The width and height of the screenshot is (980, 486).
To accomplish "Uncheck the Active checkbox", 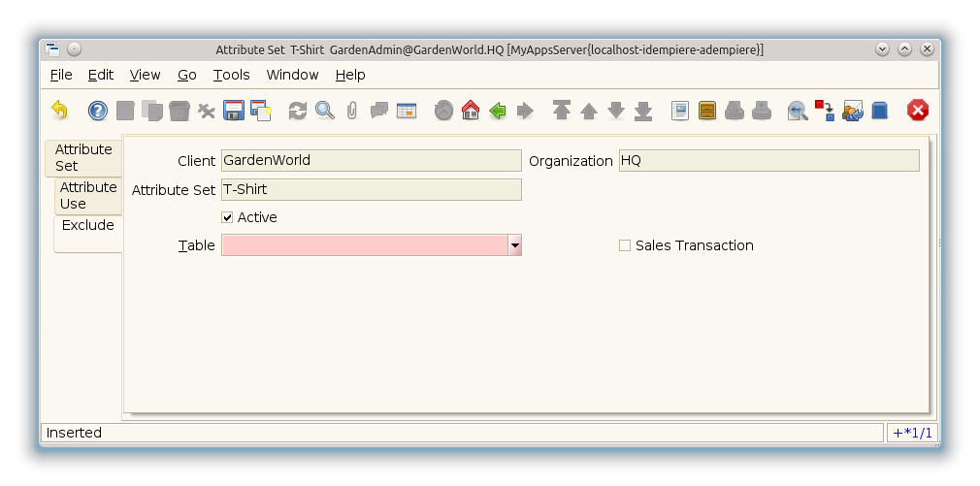I will click(227, 217).
